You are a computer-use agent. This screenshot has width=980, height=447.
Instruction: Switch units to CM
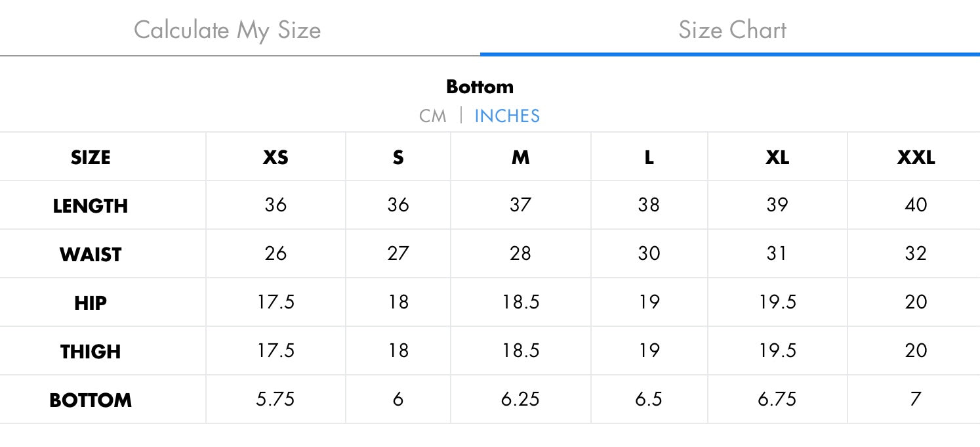point(432,116)
